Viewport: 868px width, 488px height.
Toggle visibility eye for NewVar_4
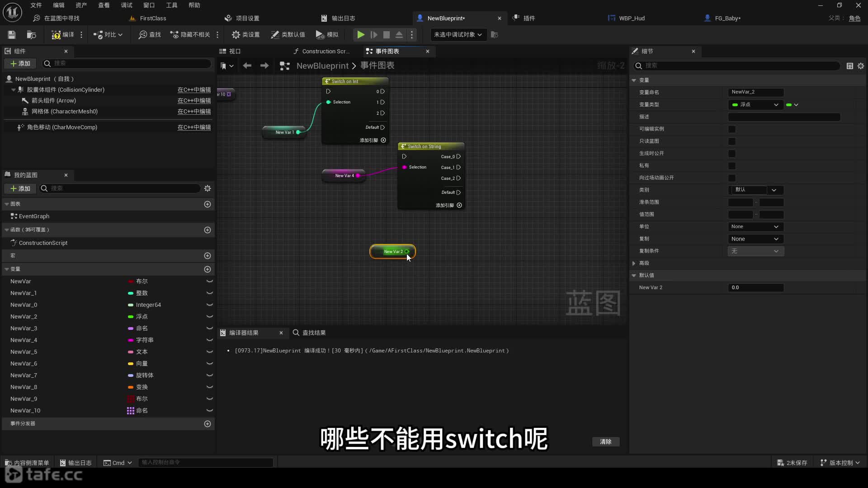click(209, 340)
